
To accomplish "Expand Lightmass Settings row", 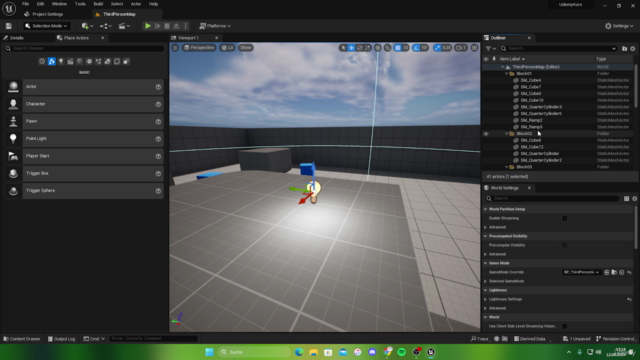I will 486,299.
